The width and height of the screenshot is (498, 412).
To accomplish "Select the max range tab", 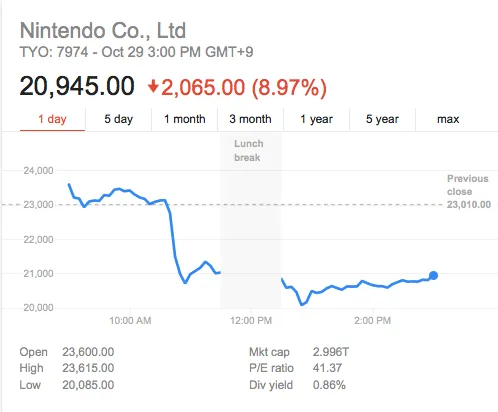I will [448, 119].
